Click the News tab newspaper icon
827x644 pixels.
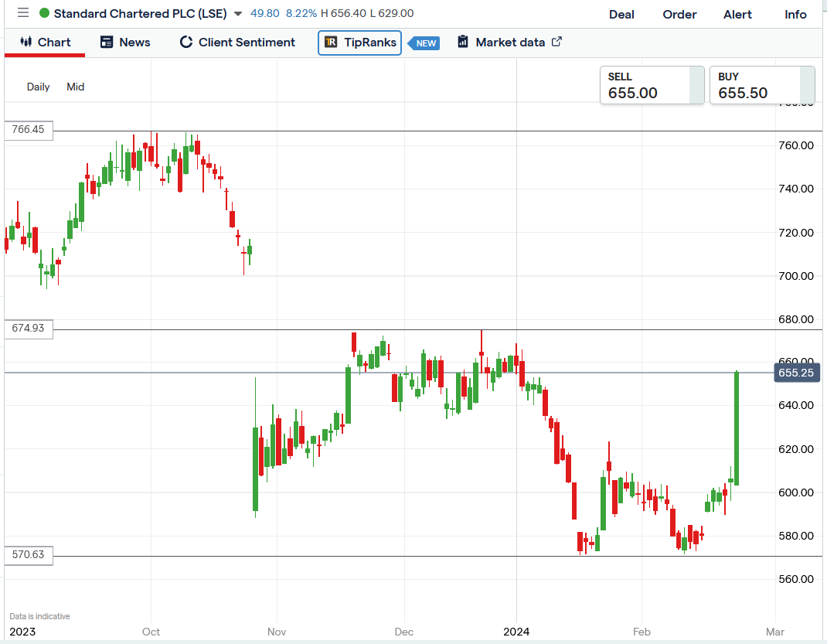point(107,43)
